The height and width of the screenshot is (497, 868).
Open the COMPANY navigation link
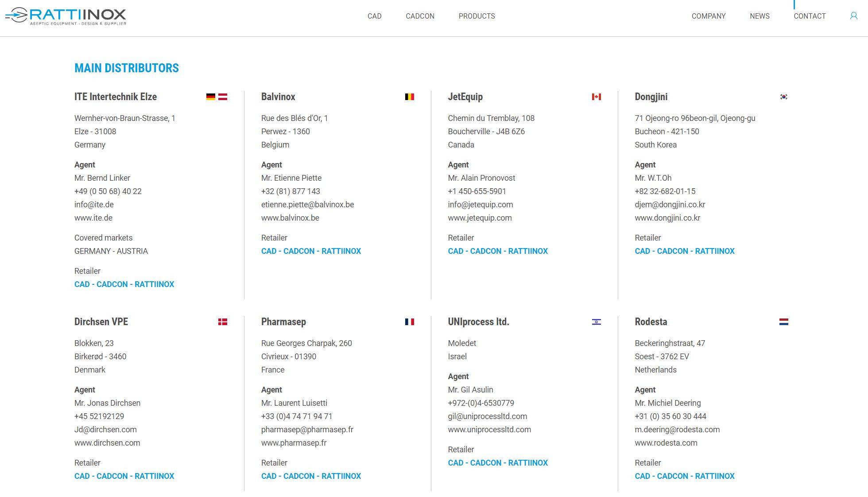(709, 16)
